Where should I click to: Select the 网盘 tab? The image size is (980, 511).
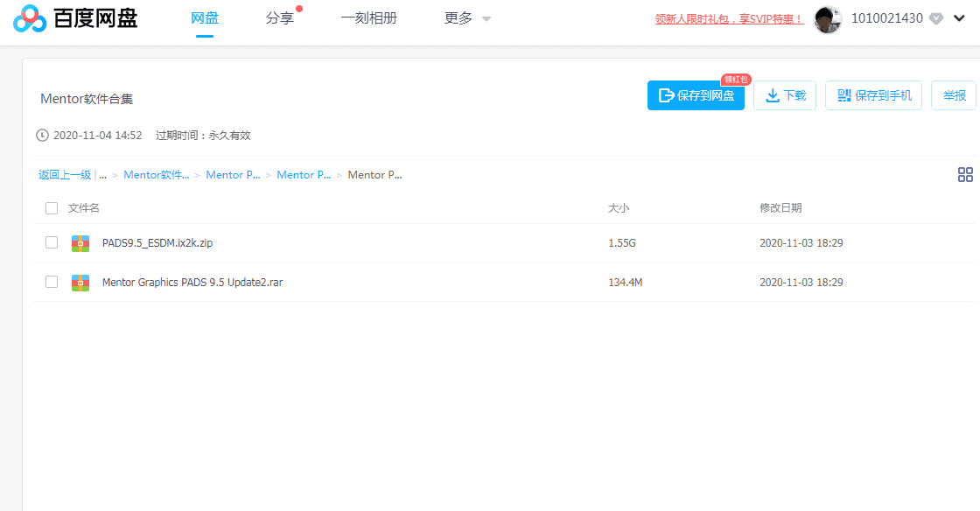pos(205,18)
